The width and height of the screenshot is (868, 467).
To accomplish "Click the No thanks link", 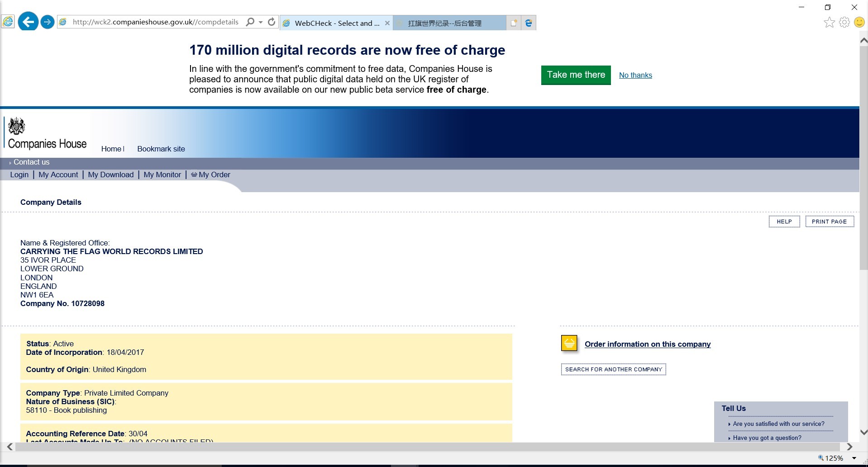I will pyautogui.click(x=635, y=75).
